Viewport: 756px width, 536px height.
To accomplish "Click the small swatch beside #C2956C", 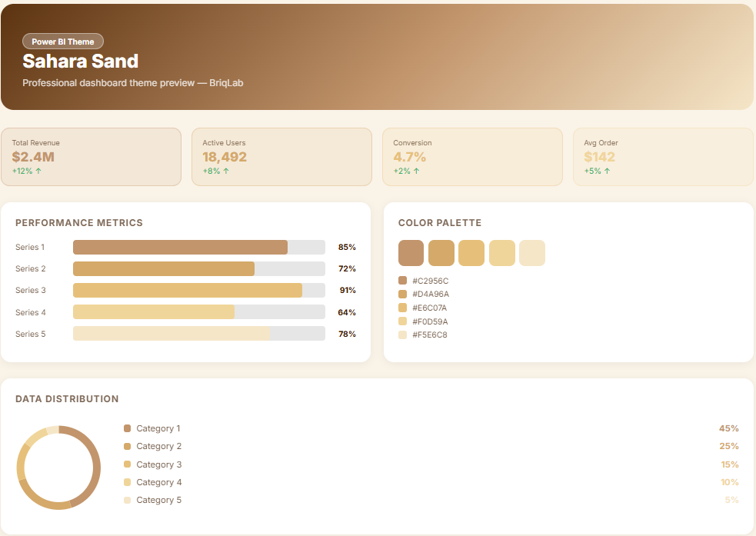I will point(402,281).
